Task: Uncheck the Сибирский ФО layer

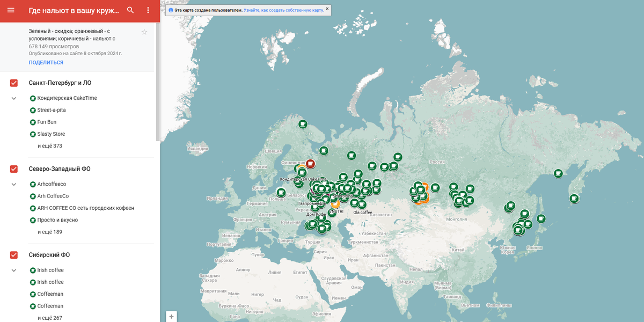Action: click(13, 255)
